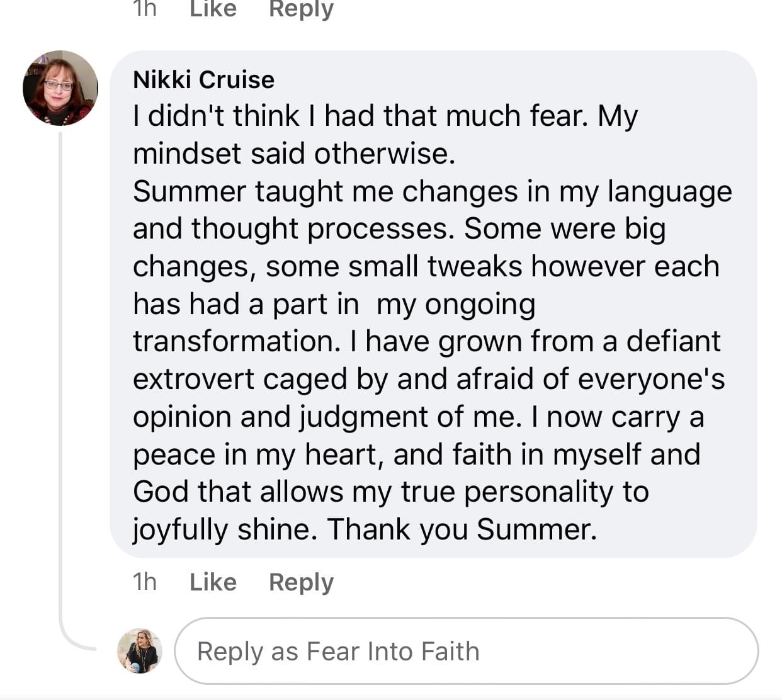Click the Nikki Cruise name link
Image resolution: width=782 pixels, height=700 pixels.
click(203, 80)
